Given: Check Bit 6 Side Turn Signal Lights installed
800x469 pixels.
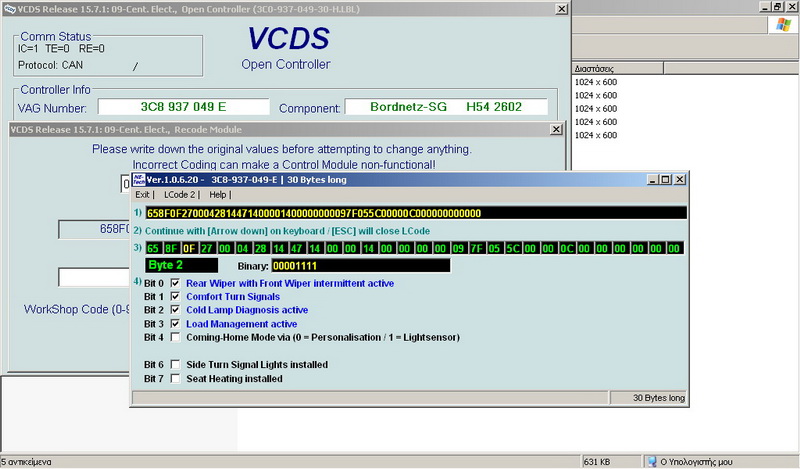Looking at the screenshot, I should pos(175,364).
